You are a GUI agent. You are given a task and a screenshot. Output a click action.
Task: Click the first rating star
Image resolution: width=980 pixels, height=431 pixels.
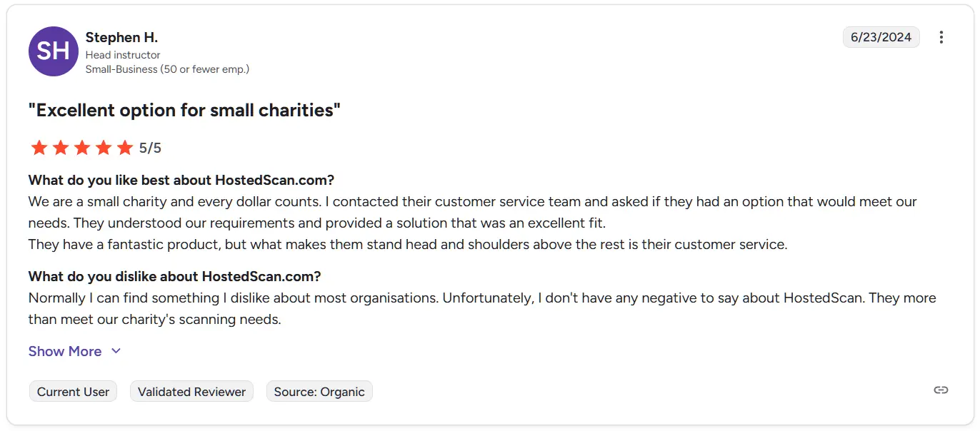click(39, 148)
